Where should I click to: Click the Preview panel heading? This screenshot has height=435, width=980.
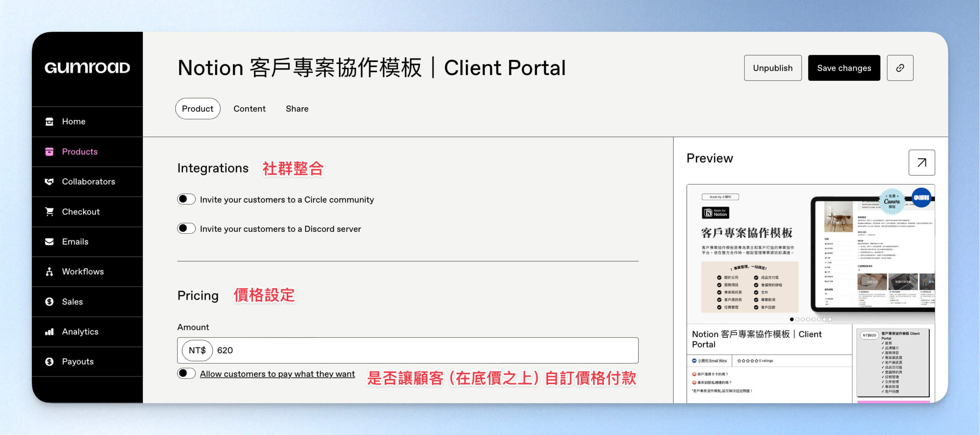pyautogui.click(x=710, y=158)
